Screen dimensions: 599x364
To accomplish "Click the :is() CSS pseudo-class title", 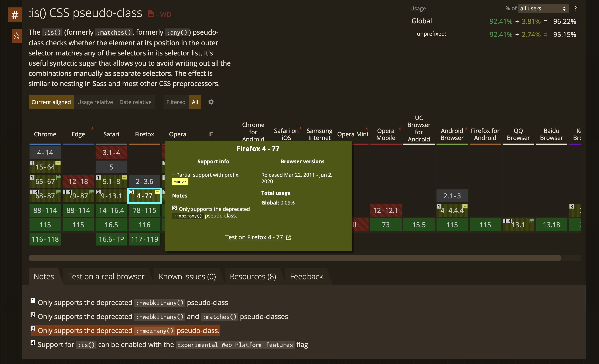I will coord(85,13).
